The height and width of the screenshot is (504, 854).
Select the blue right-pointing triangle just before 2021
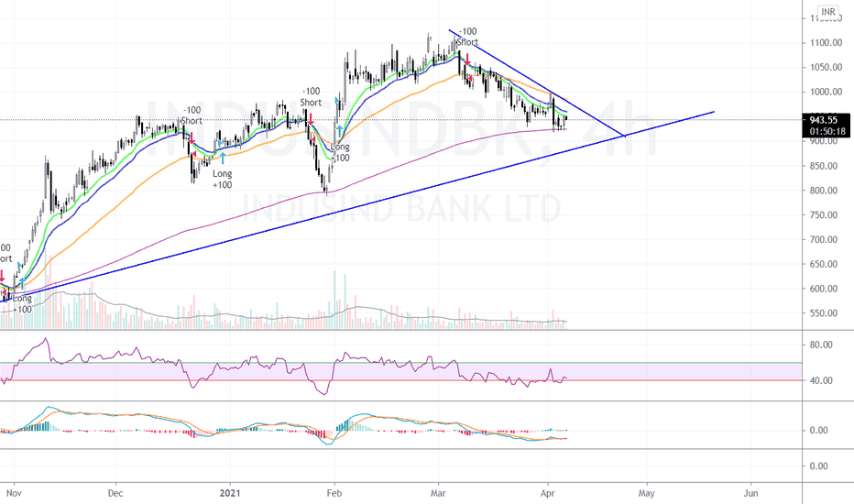pos(220,144)
